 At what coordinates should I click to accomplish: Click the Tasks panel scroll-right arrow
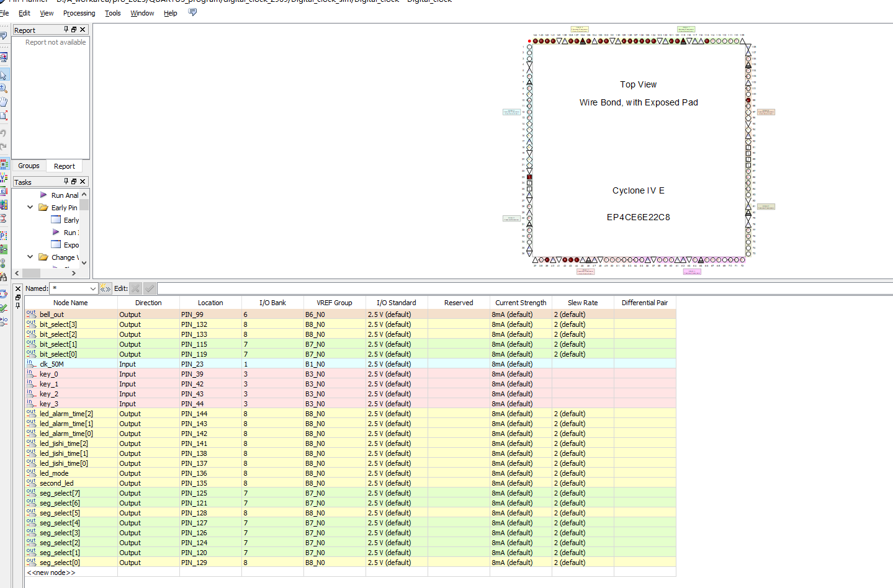tap(74, 273)
